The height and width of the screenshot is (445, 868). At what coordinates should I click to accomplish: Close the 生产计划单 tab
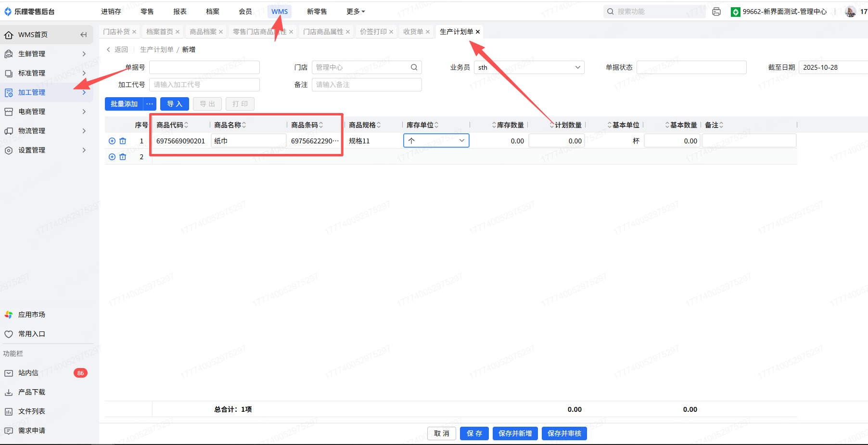478,32
